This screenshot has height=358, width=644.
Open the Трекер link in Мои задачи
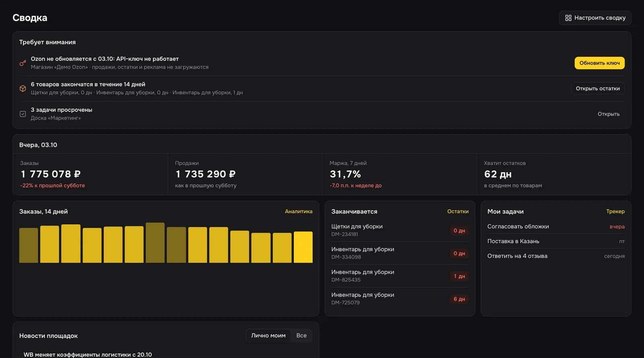(x=615, y=212)
